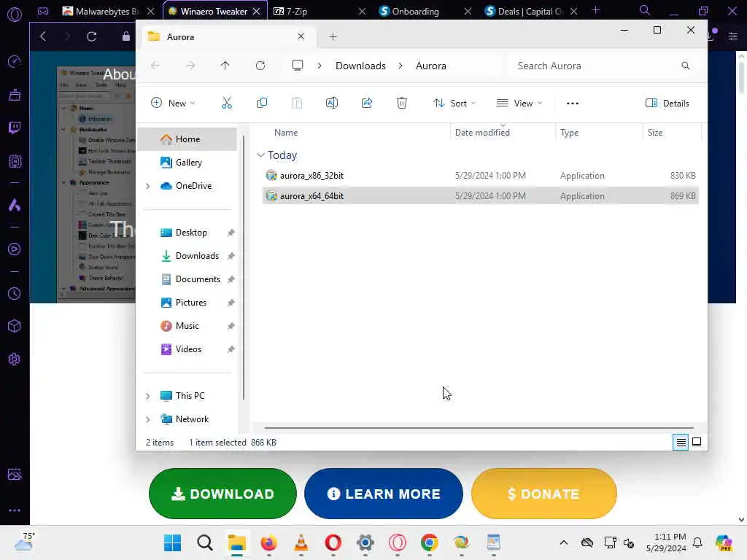Open Opera sidebar Aria AI icon
The height and width of the screenshot is (560, 747).
pyautogui.click(x=15, y=205)
